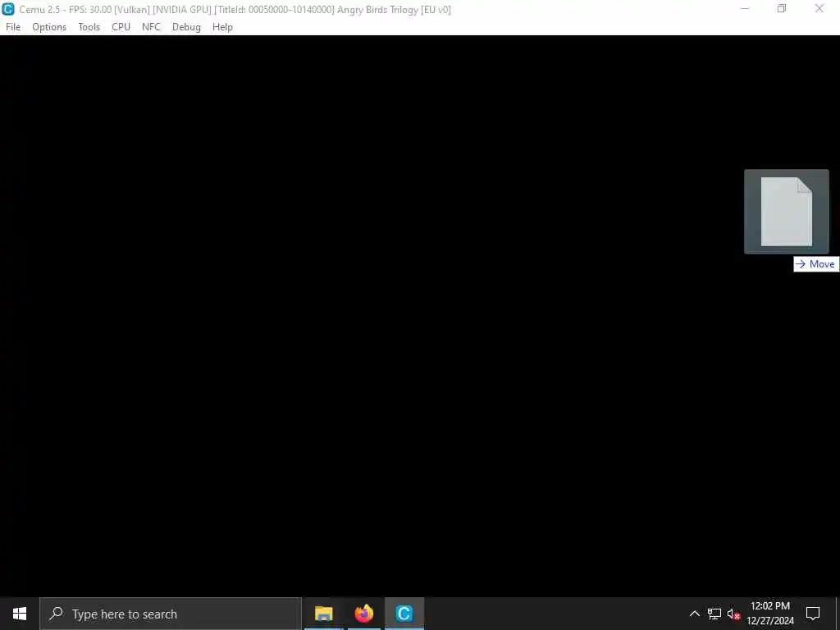
Task: Show hidden system tray icons
Action: (694, 614)
